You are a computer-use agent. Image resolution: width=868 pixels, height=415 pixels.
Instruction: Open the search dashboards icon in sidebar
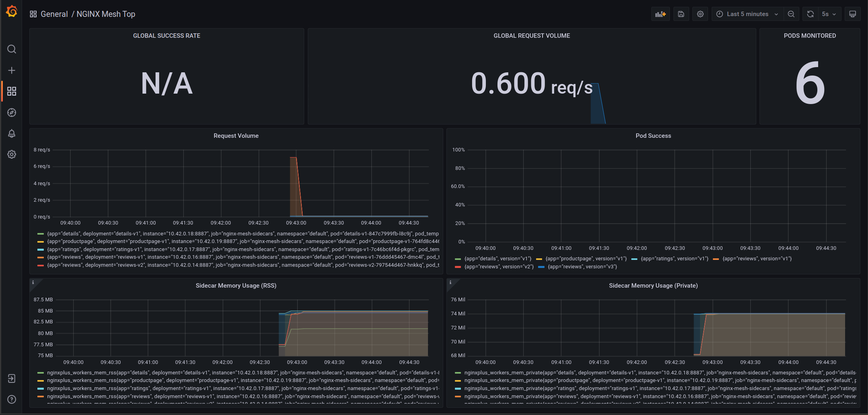[12, 49]
